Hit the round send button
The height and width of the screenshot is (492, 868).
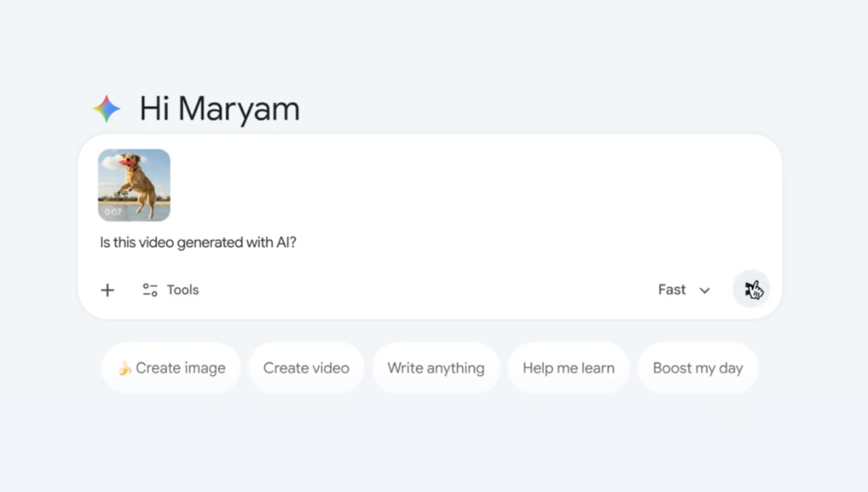tap(751, 290)
